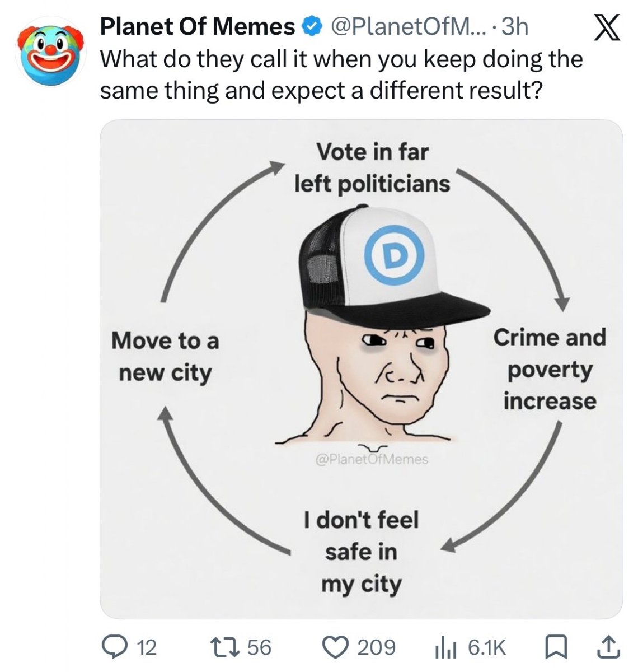Click the tweet text about expecting different result
Viewport: 638px width, 672px height.
341,75
